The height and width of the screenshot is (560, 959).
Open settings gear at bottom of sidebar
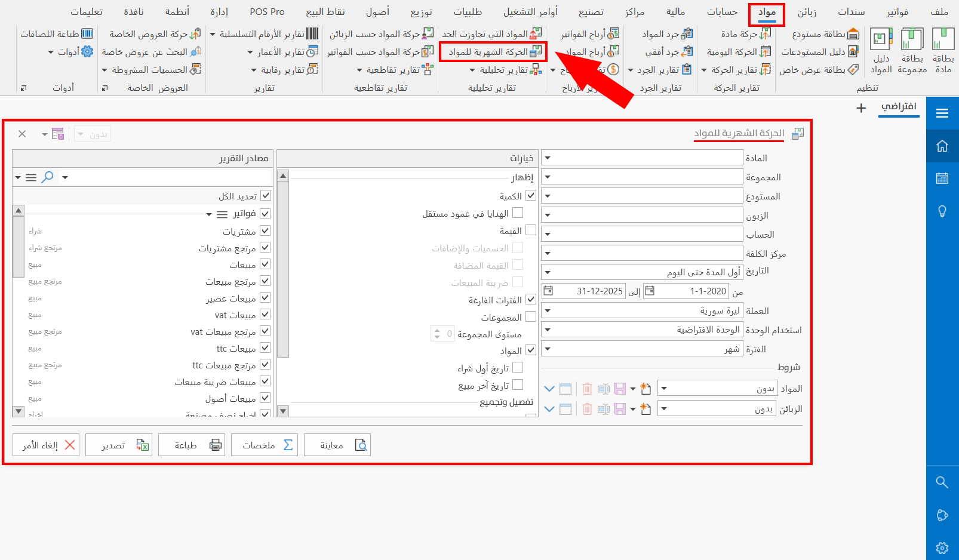tap(942, 547)
